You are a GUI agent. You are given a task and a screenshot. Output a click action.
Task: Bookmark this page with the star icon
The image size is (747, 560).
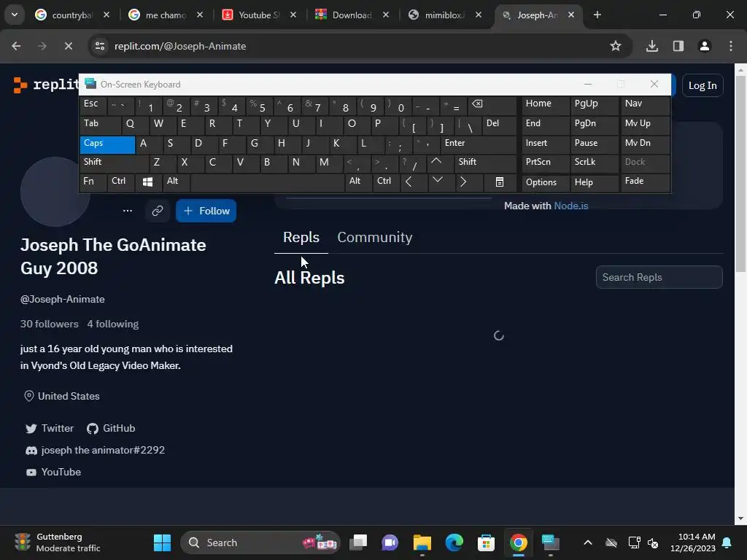pos(616,46)
